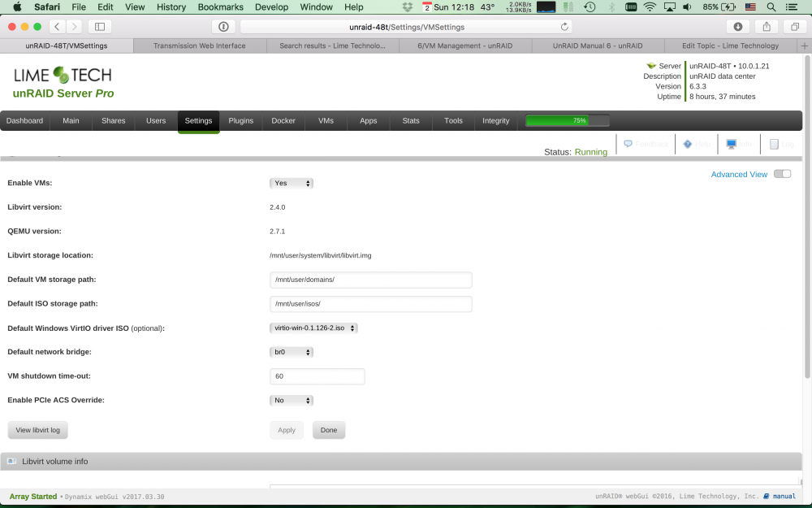Screen dimensions: 812x508
Task: Open the volume control
Action: [687, 7]
